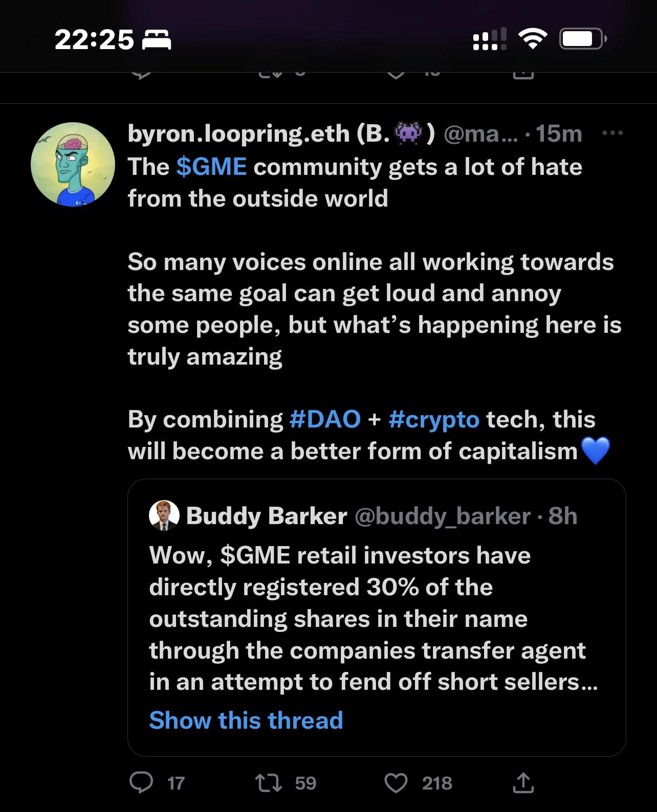Share the tweet via the upload icon
This screenshot has width=657, height=812.
click(x=524, y=781)
